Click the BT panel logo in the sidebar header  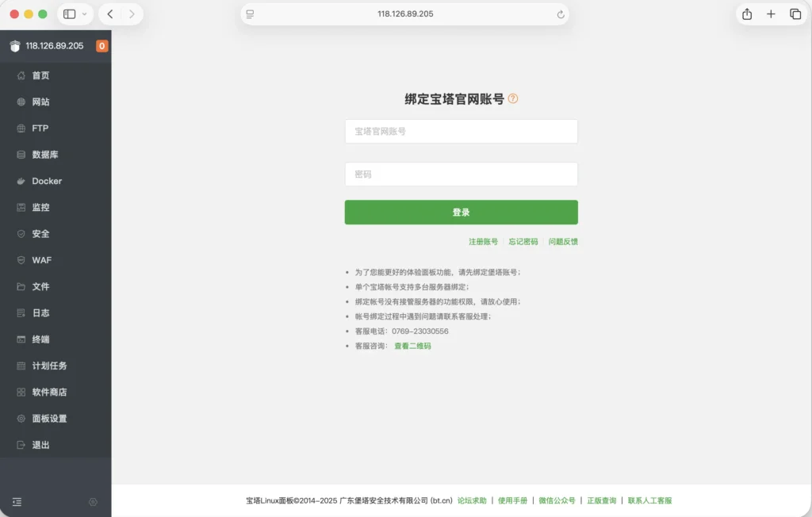pos(15,46)
